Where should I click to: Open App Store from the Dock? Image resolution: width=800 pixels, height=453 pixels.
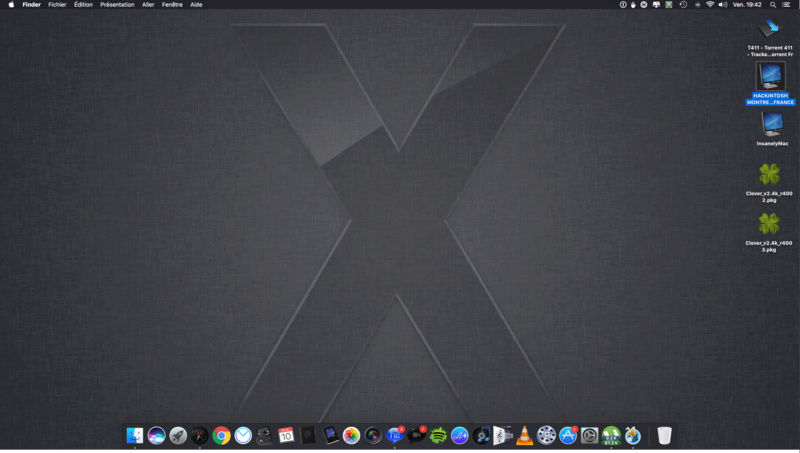pos(568,435)
